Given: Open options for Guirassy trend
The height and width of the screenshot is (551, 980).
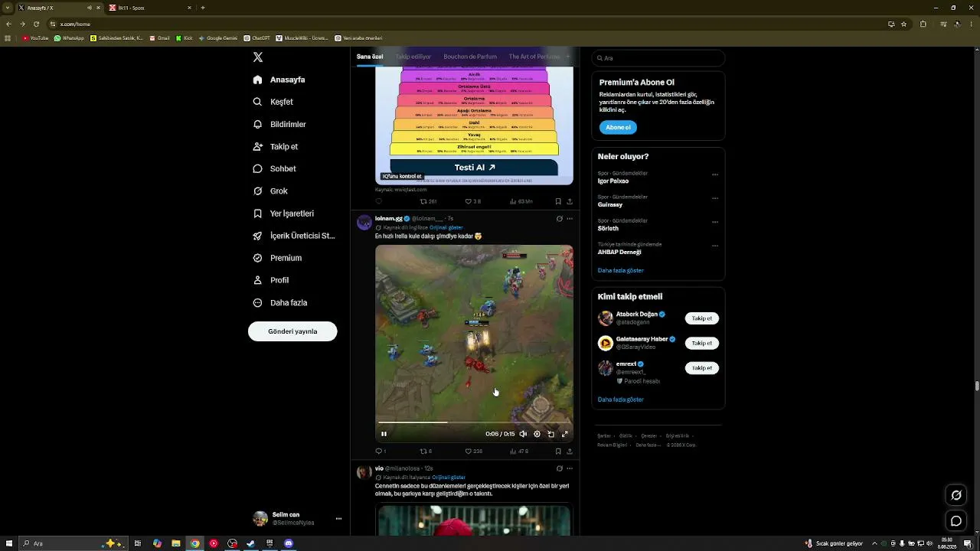Looking at the screenshot, I should (715, 198).
